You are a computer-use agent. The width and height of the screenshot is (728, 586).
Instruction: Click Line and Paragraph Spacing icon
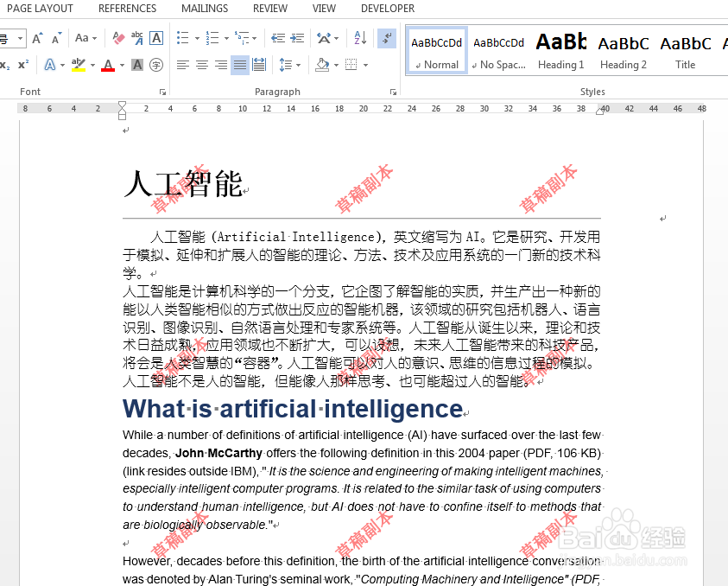point(286,65)
